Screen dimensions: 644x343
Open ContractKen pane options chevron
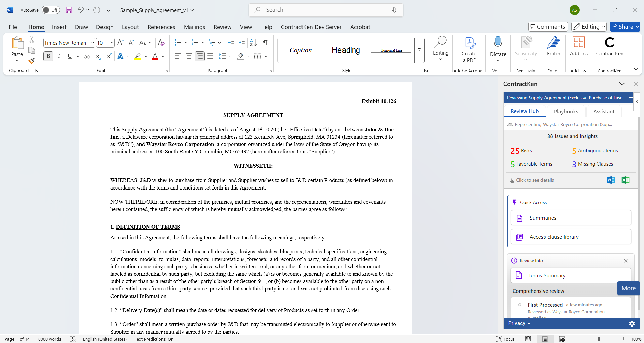[x=622, y=84]
